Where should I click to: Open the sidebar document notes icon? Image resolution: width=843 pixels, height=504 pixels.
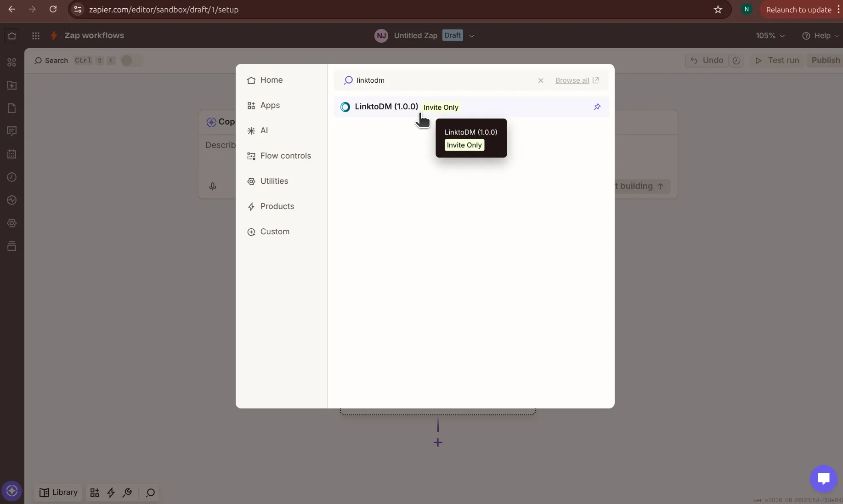12,108
